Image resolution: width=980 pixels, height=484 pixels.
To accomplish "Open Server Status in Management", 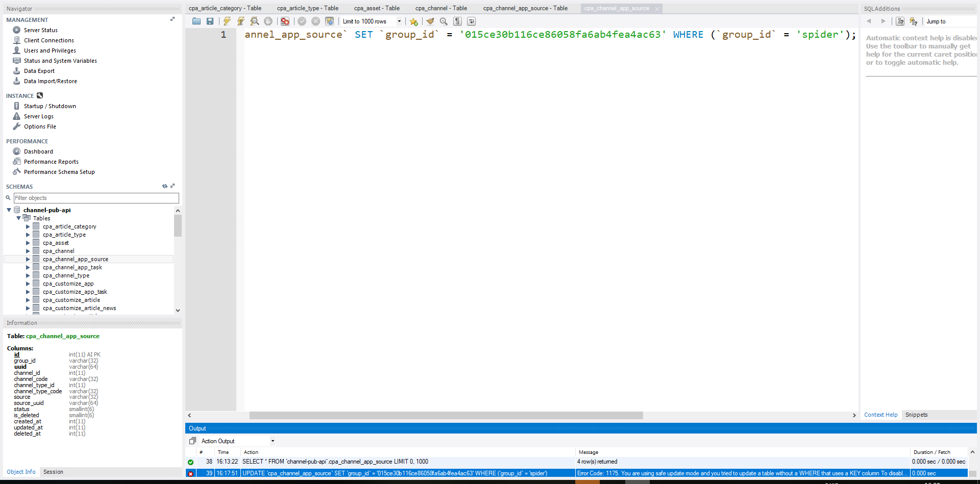I will coord(40,30).
